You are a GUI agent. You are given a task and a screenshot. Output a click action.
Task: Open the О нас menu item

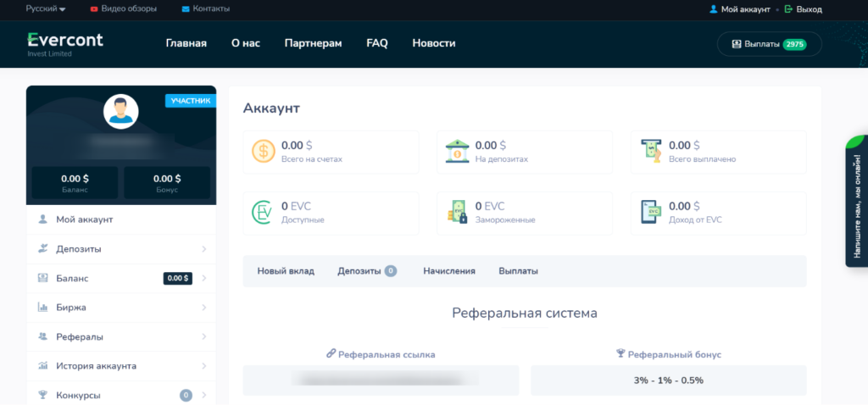click(x=246, y=43)
